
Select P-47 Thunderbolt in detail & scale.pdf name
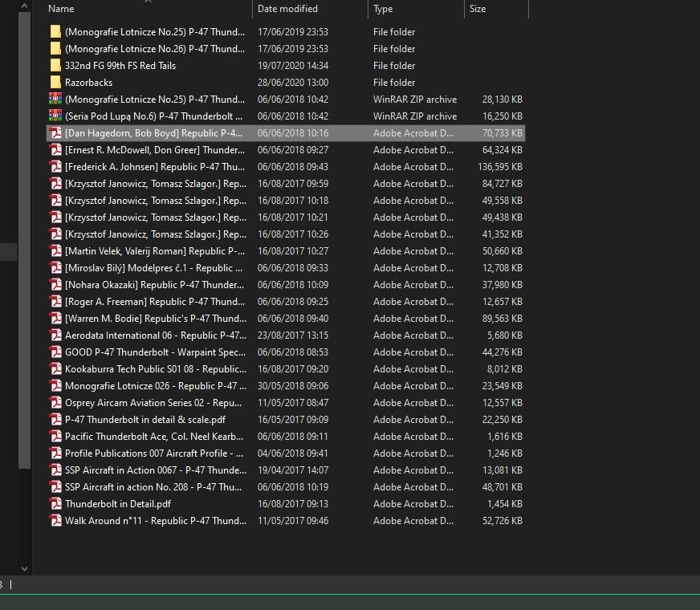pyautogui.click(x=145, y=420)
